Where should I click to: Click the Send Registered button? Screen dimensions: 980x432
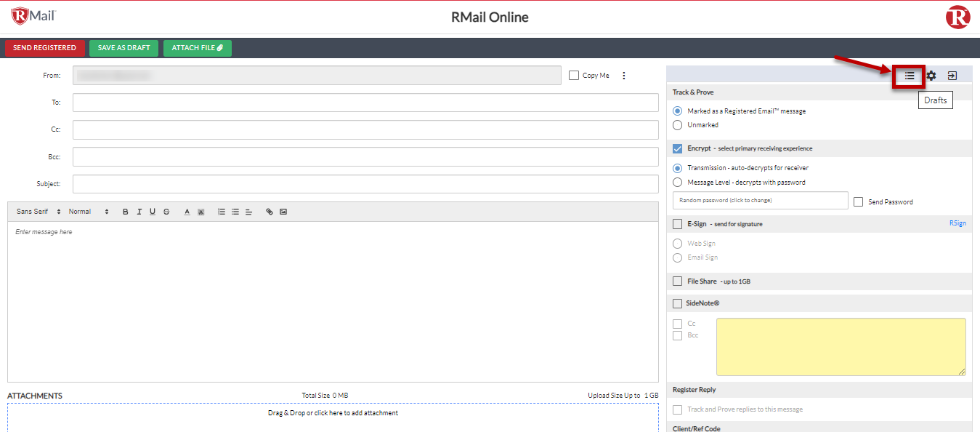[x=44, y=48]
